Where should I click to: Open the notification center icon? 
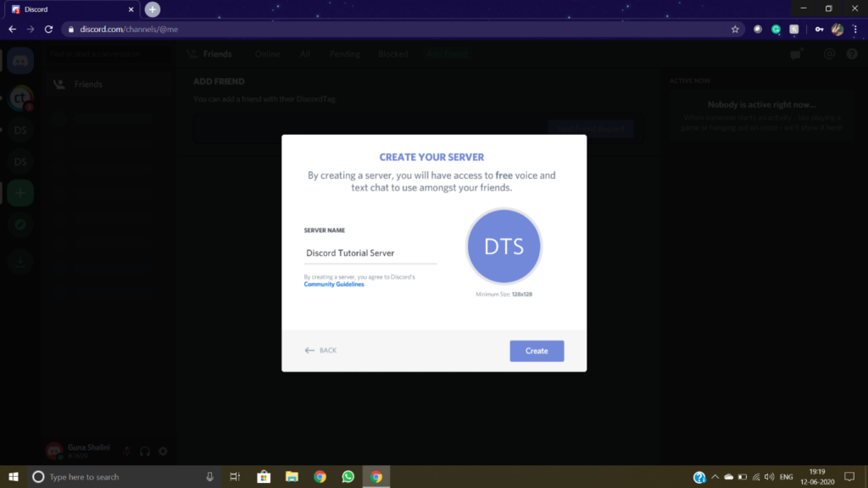coord(849,477)
